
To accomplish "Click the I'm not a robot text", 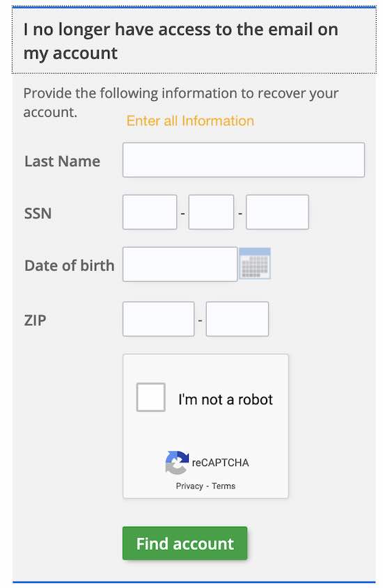I will point(226,399).
